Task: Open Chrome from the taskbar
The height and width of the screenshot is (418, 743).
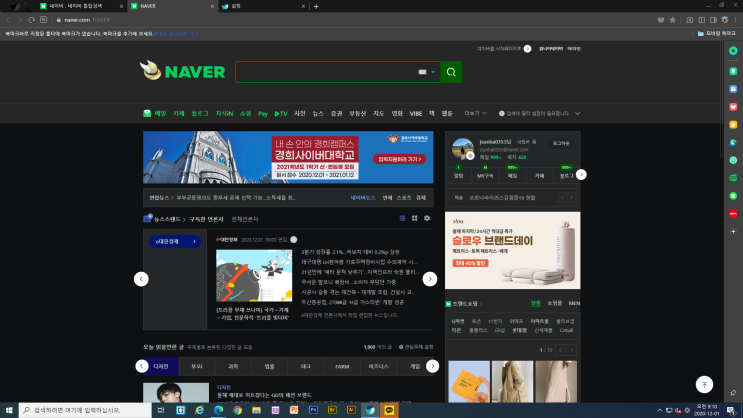Action: 237,410
